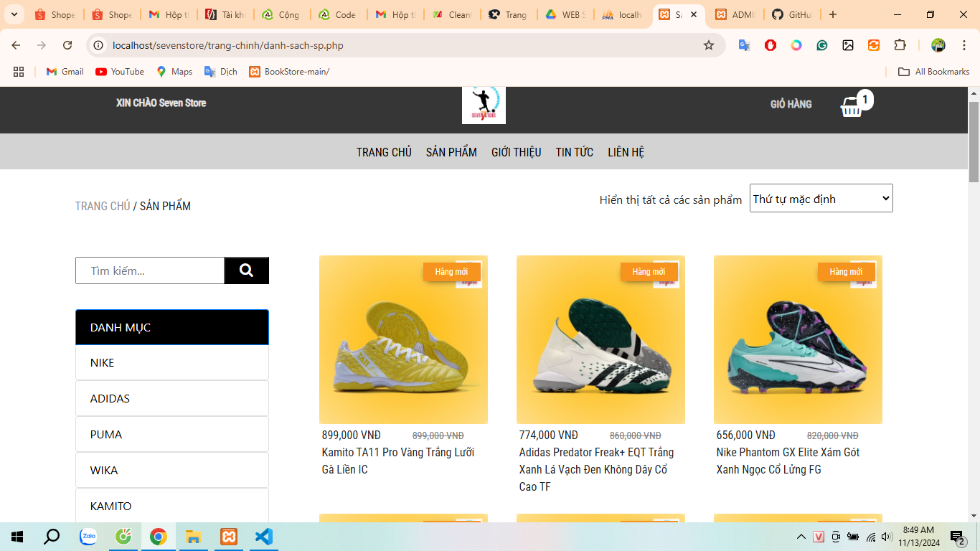
Task: Select the NIKE category
Action: coord(172,362)
